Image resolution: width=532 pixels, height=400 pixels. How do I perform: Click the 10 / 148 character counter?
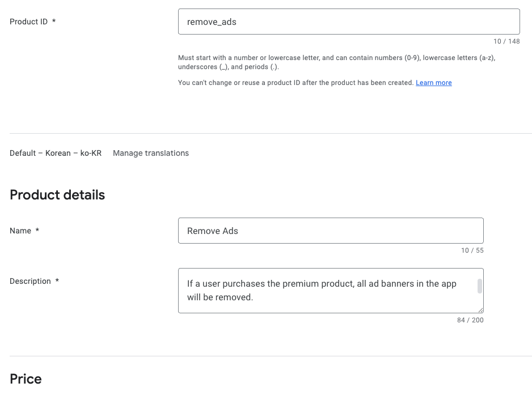tap(506, 41)
